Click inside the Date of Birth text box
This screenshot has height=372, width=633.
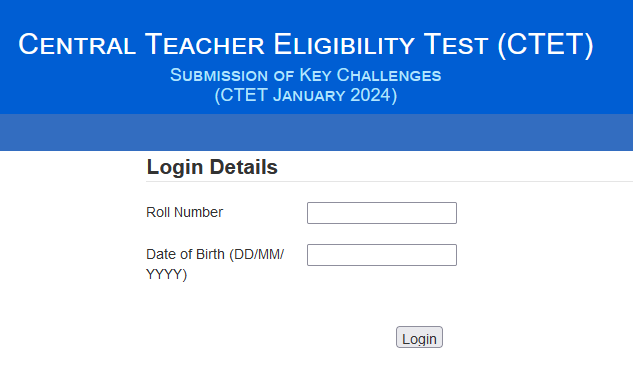coord(381,255)
